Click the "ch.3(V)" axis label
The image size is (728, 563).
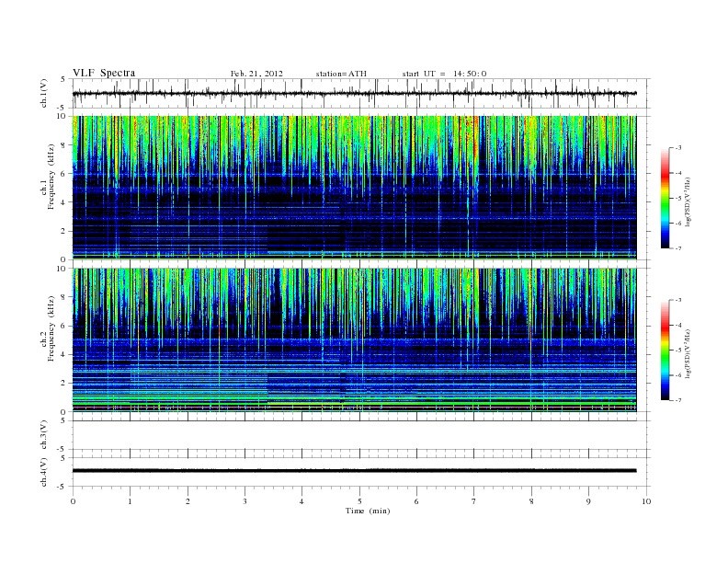coord(44,435)
